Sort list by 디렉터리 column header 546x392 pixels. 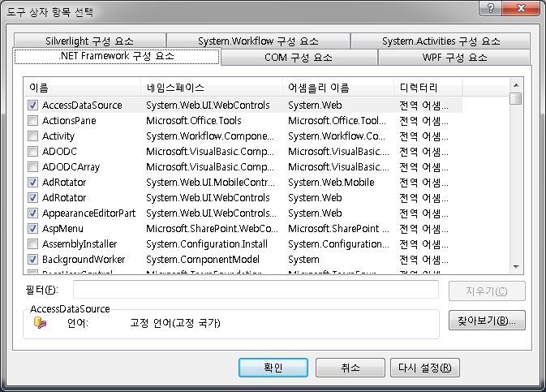coord(428,88)
